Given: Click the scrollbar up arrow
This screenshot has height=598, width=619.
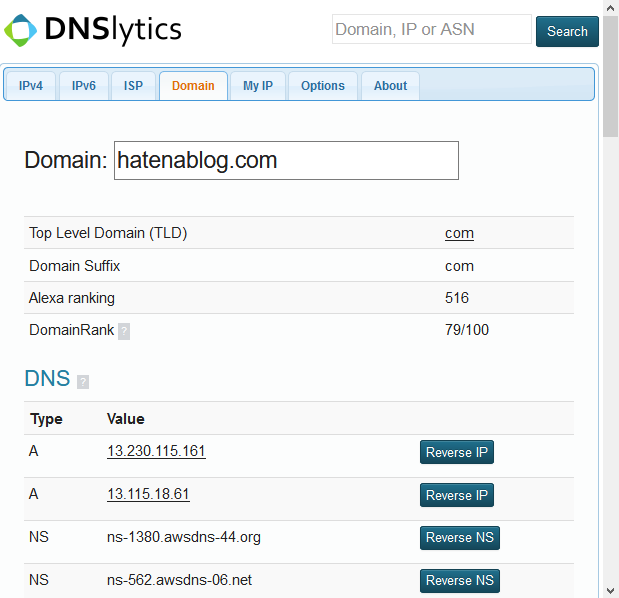Looking at the screenshot, I should [x=610, y=7].
